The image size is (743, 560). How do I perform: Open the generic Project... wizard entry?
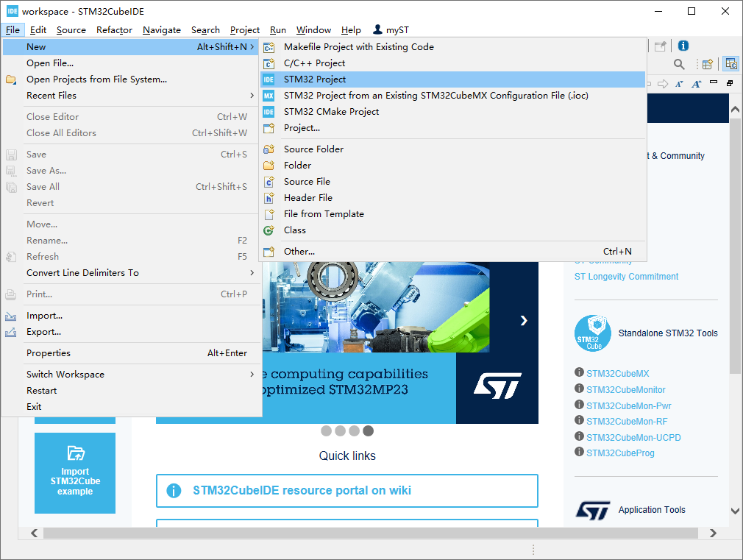pyautogui.click(x=452, y=127)
